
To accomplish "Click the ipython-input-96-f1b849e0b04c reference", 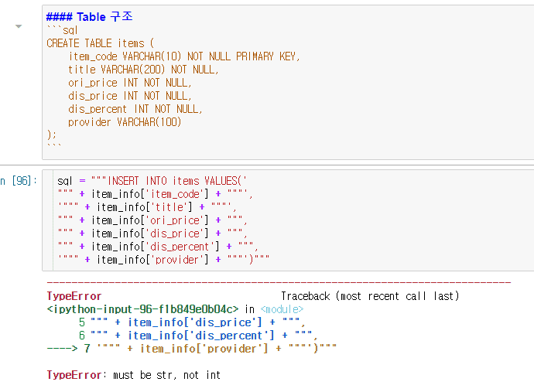I will pyautogui.click(x=142, y=309).
